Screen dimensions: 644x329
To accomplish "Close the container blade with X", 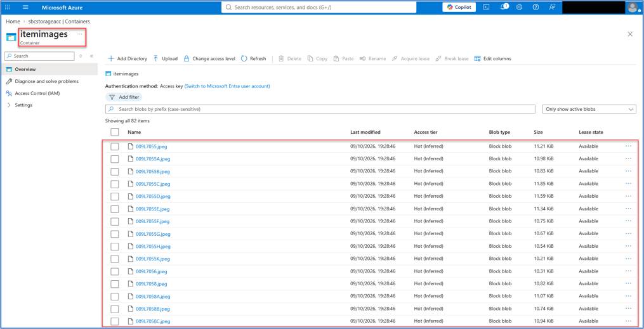I will click(630, 34).
